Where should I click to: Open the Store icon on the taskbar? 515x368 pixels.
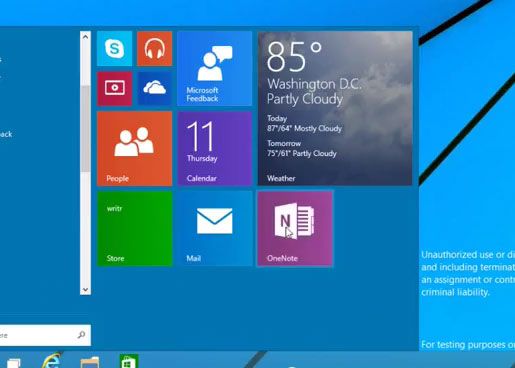(x=129, y=361)
